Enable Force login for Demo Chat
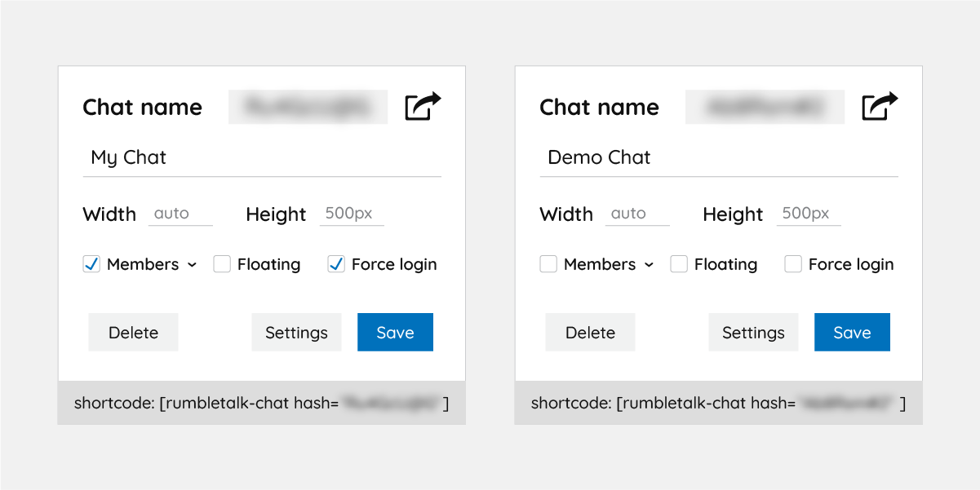This screenshot has width=980, height=490. point(792,263)
